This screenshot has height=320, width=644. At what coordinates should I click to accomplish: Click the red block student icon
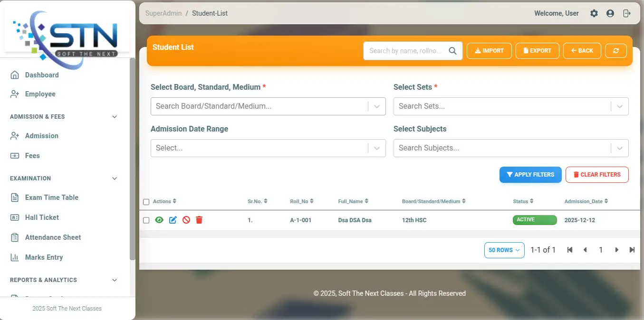pyautogui.click(x=186, y=220)
